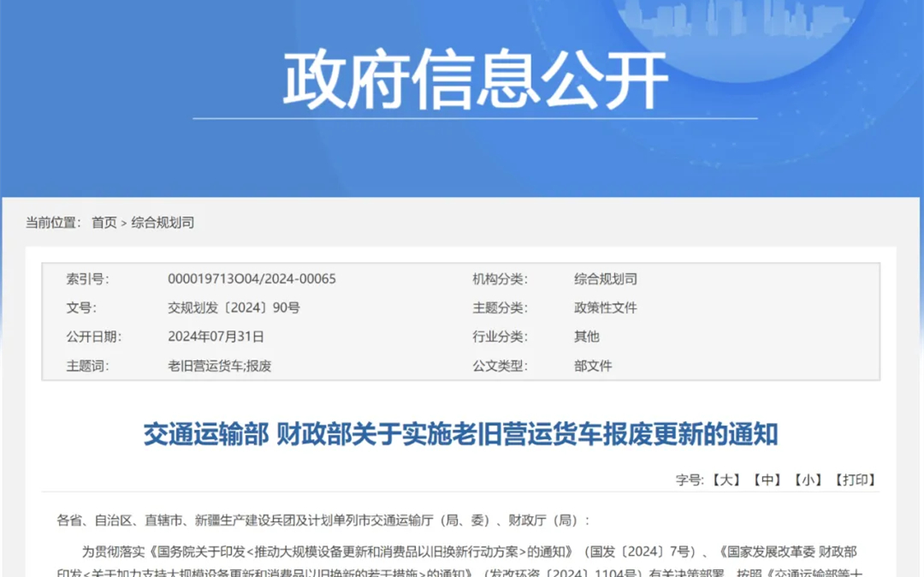This screenshot has height=577, width=924.
Task: Choose the 小 font size option
Action: 808,480
